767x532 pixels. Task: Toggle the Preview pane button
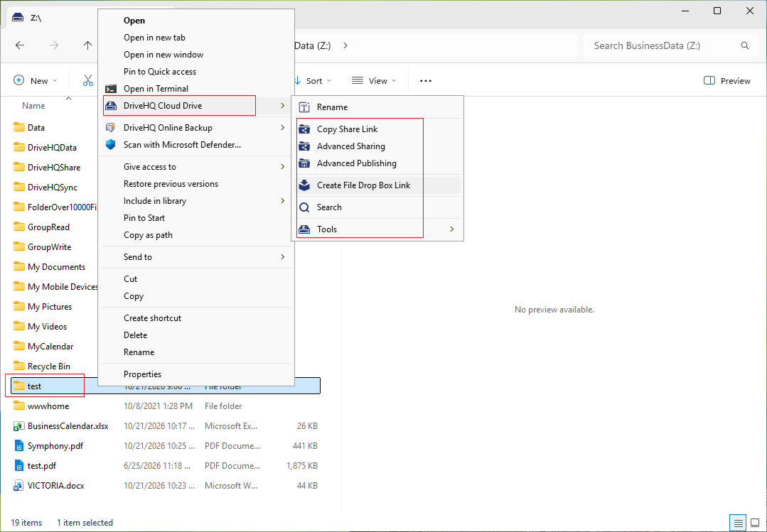point(727,81)
